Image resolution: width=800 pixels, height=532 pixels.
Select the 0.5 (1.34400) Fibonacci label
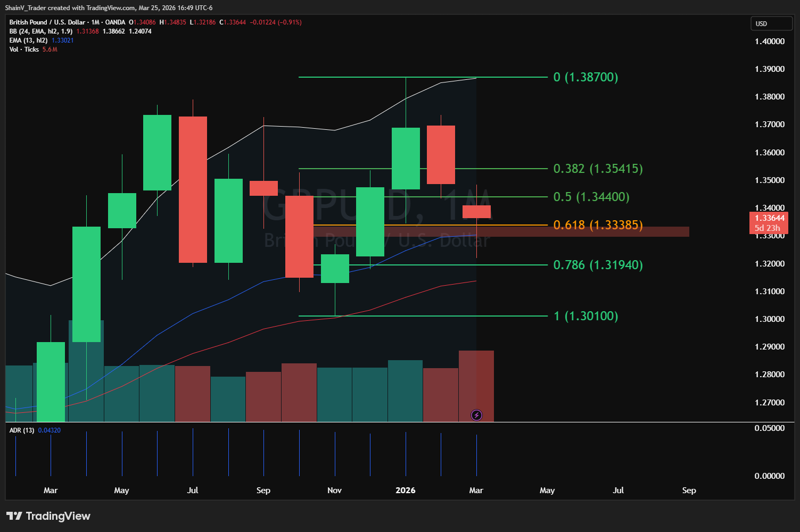tap(591, 197)
